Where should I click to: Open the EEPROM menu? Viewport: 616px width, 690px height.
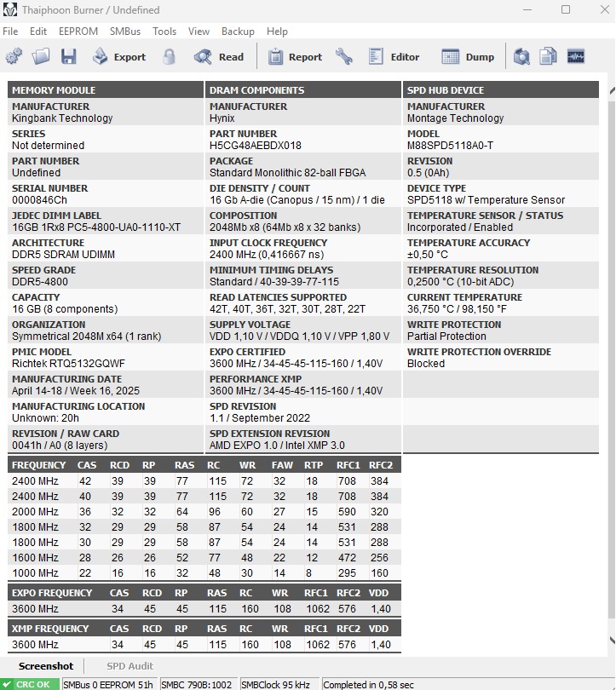(78, 32)
